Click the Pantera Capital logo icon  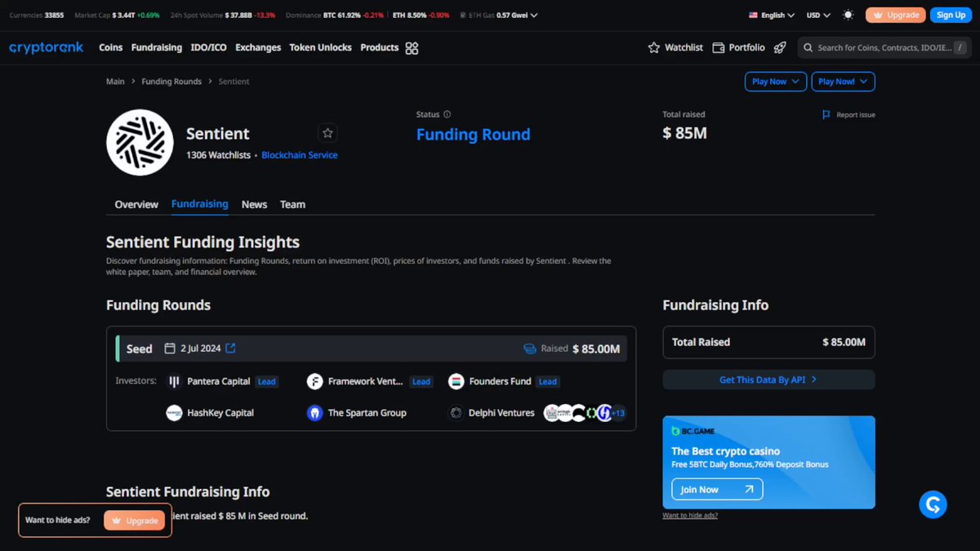(x=174, y=381)
